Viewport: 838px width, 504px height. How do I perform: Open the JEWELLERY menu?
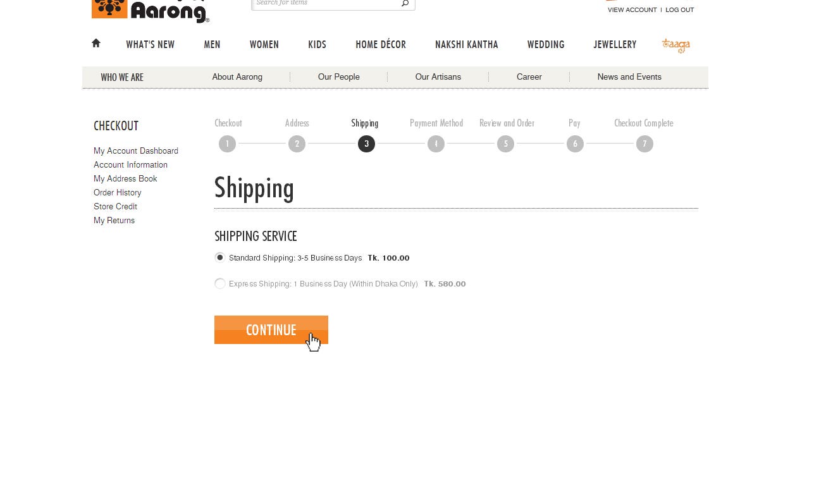coord(614,44)
